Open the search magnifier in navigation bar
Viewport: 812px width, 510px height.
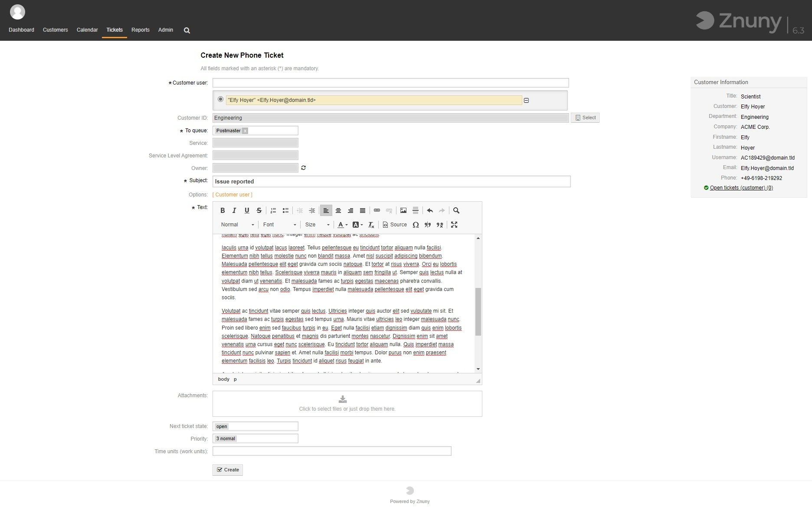pyautogui.click(x=187, y=30)
